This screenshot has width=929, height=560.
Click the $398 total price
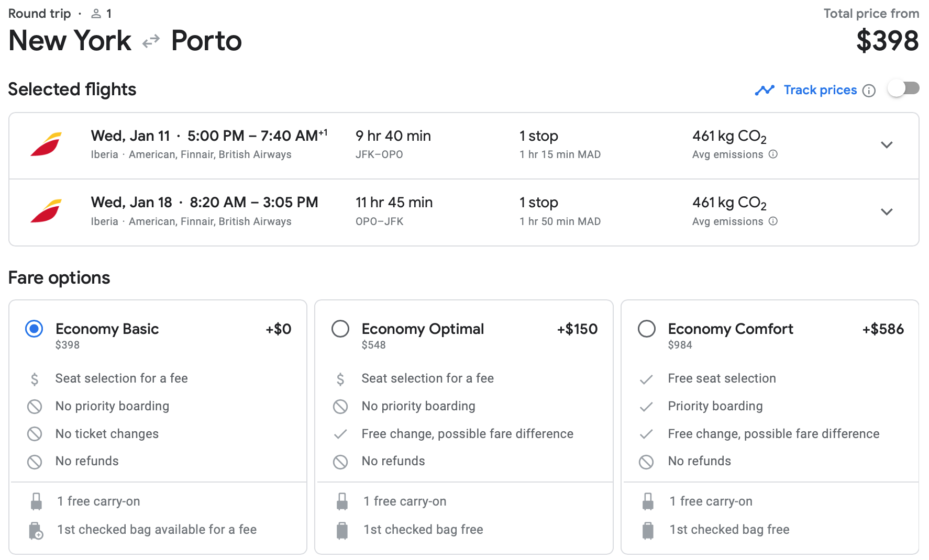(x=887, y=41)
